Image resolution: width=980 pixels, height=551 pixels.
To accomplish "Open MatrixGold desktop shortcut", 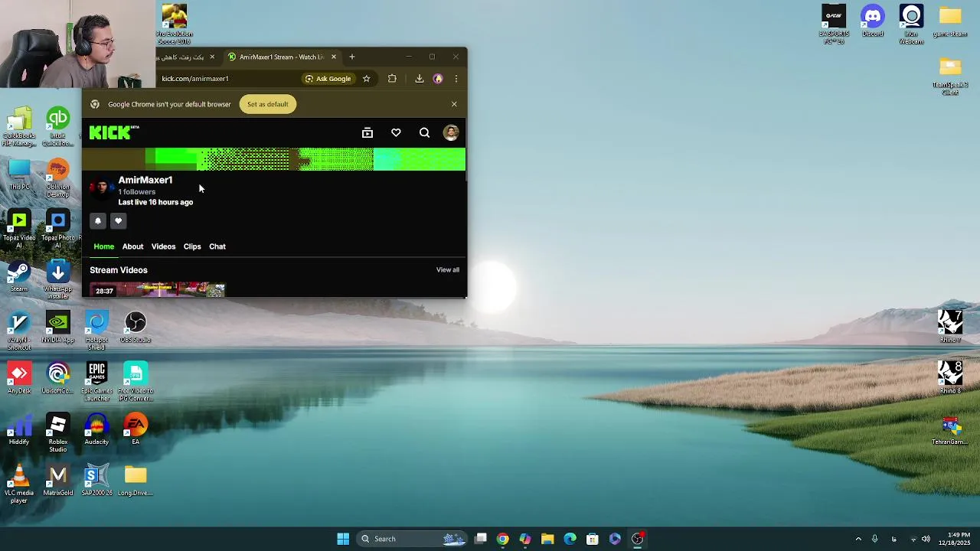I will (x=58, y=481).
